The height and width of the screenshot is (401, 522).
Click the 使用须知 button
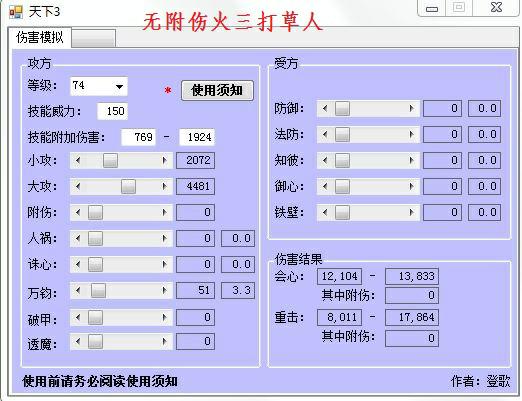click(x=217, y=90)
